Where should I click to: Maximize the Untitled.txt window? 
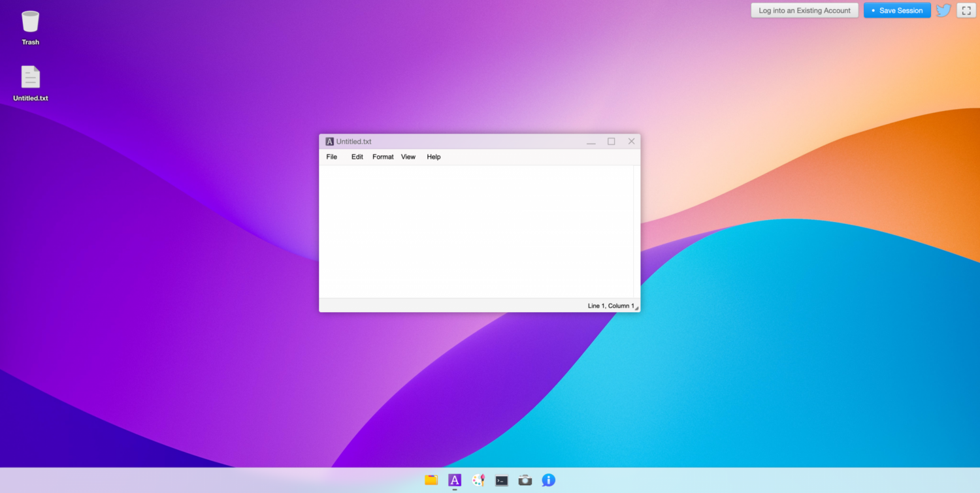(612, 142)
